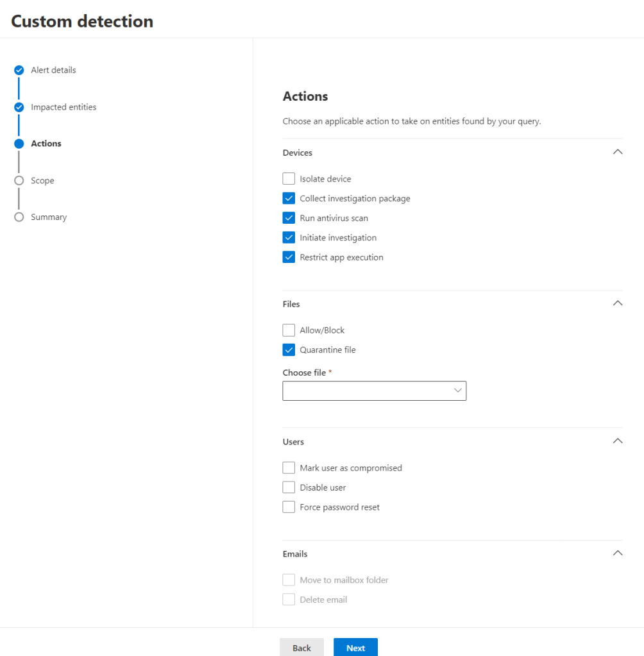Click the completed Alert details step icon
Image resolution: width=644 pixels, height=656 pixels.
19,71
